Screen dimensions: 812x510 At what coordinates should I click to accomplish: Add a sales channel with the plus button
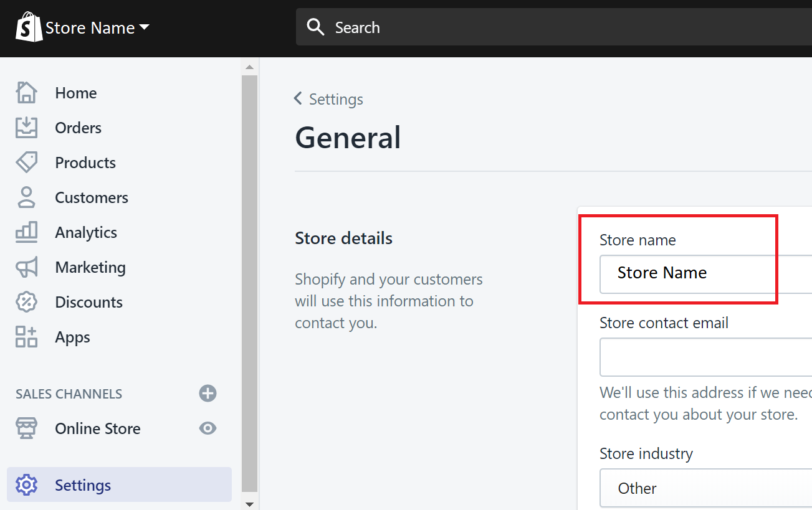point(208,393)
